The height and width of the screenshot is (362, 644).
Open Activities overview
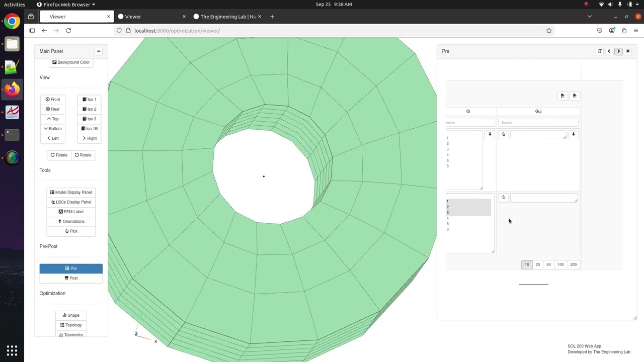tap(15, 5)
